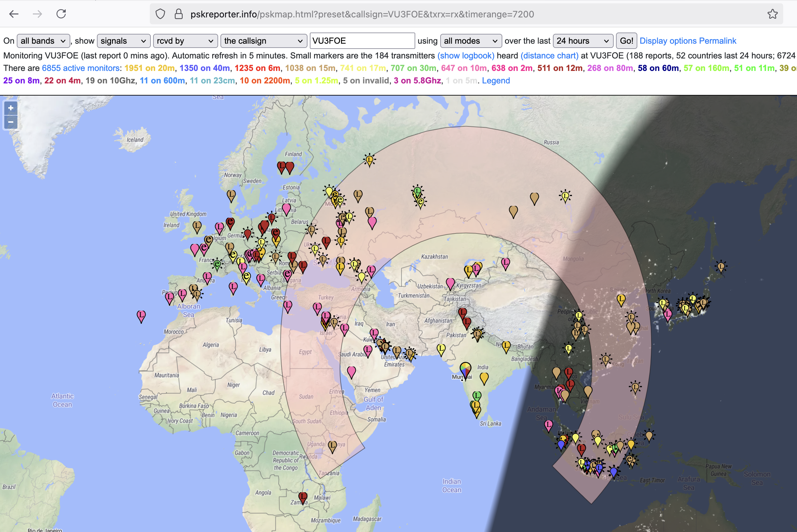Open the 'all modes' dropdown

(471, 41)
